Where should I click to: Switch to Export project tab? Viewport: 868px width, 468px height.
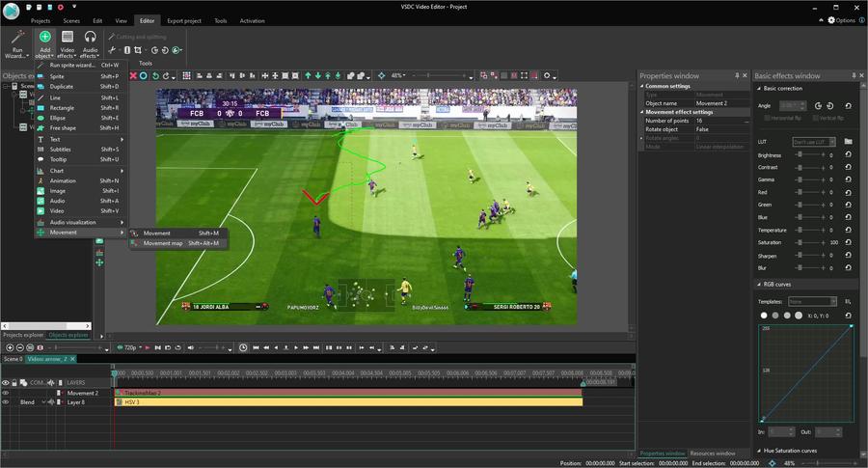[184, 21]
